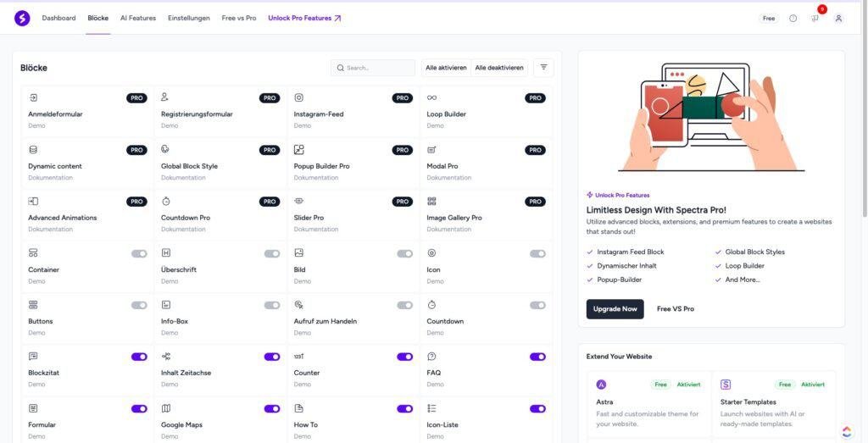Disable the Blockzitat block toggle

point(139,357)
